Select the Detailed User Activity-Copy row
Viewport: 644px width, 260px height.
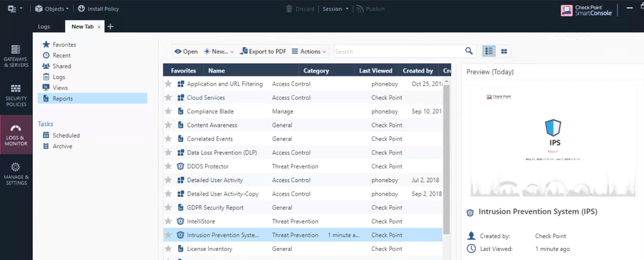[x=303, y=194]
